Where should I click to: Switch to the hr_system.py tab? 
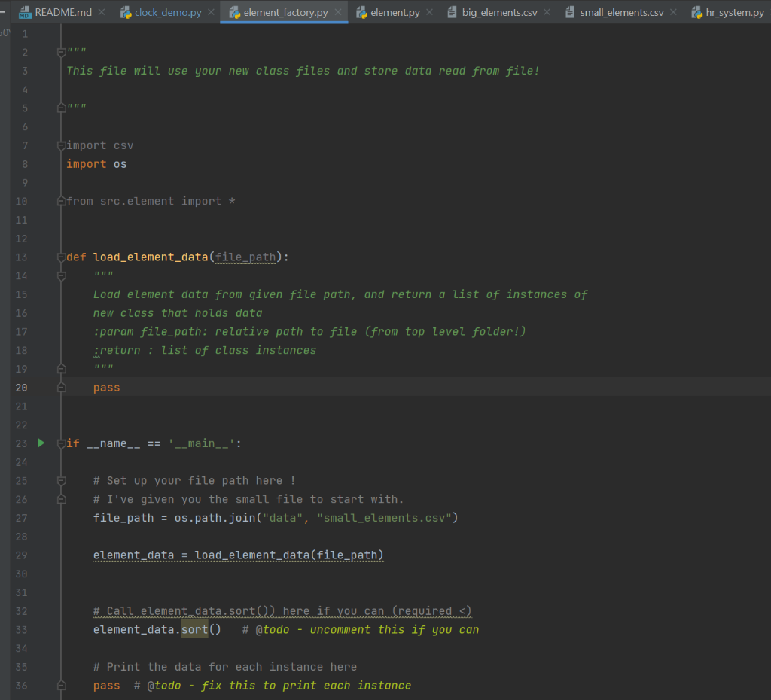pyautogui.click(x=735, y=12)
